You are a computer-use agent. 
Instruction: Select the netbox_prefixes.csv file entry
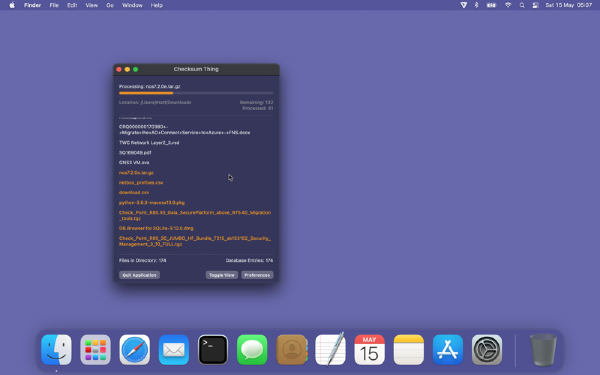tap(141, 183)
